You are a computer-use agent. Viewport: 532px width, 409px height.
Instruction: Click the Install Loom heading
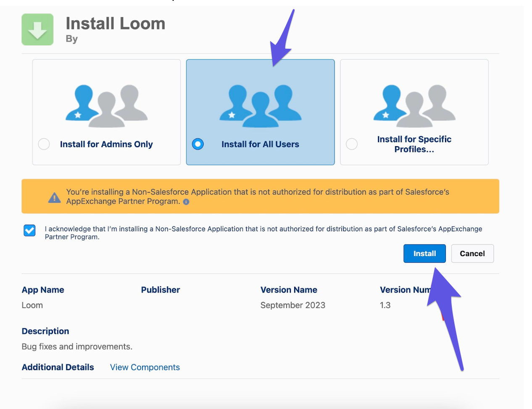[x=116, y=24]
